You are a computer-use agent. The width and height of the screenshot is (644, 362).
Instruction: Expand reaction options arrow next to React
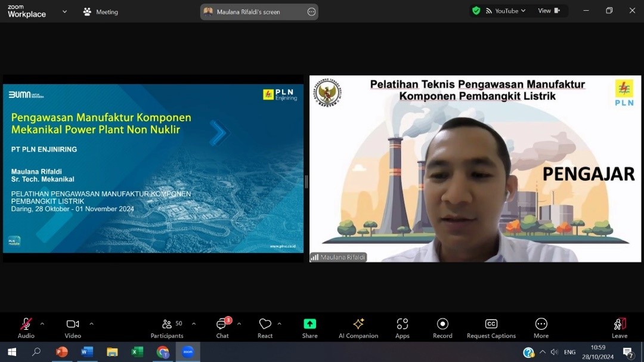279,324
